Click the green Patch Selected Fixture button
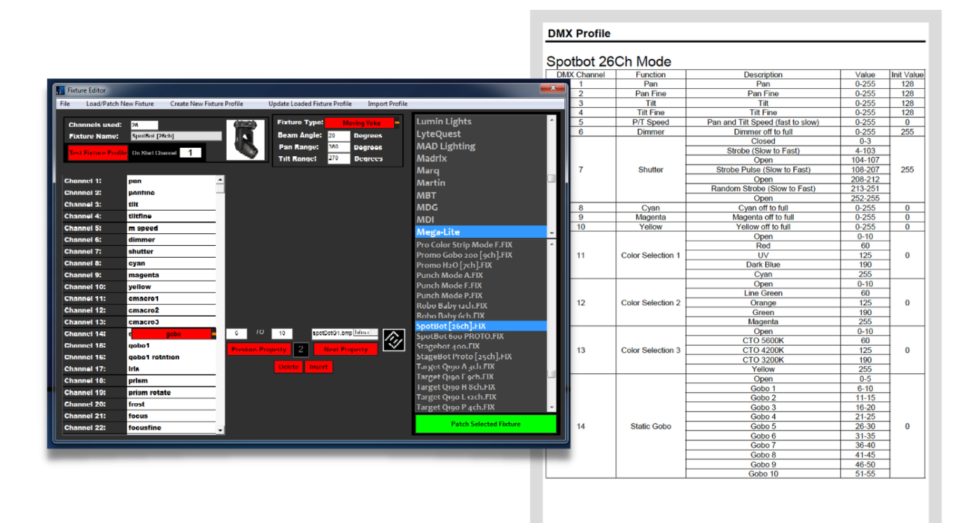 point(485,424)
